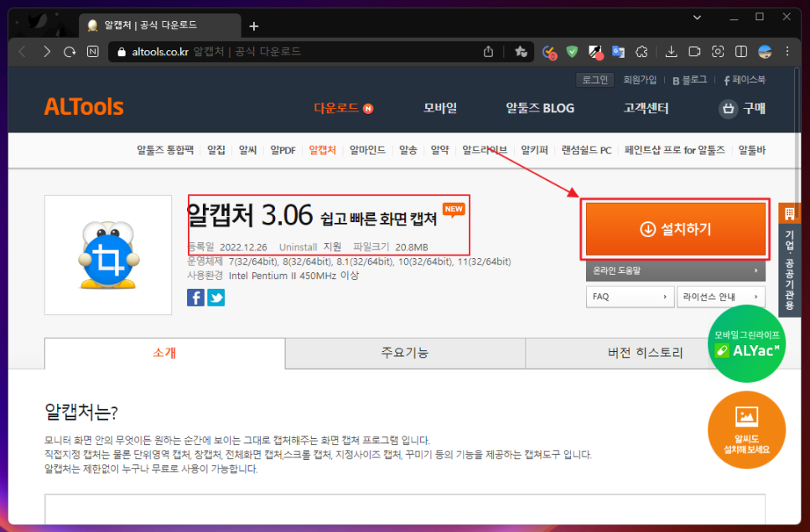Reload the altools.co.kr page
Viewport: 810px width, 532px height.
tap(70, 52)
